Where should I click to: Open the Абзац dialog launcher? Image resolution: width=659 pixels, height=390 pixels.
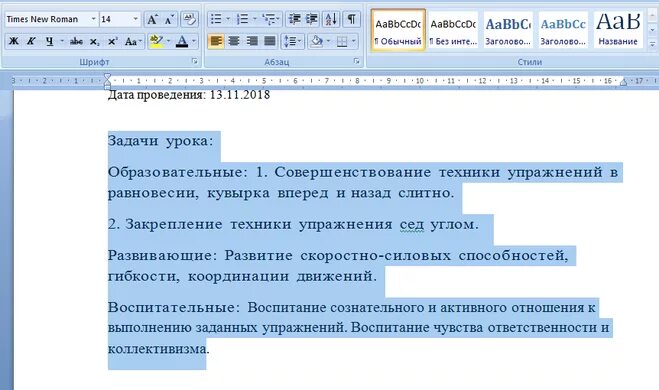coord(357,61)
